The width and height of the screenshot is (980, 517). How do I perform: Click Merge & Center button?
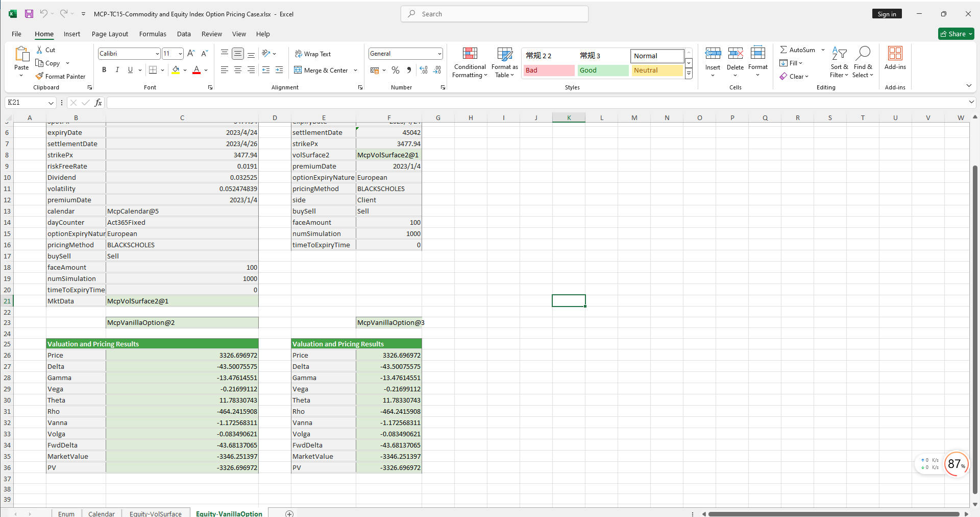click(x=321, y=70)
